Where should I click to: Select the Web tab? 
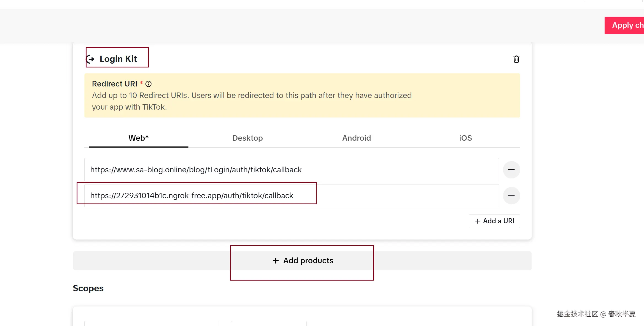pos(138,138)
